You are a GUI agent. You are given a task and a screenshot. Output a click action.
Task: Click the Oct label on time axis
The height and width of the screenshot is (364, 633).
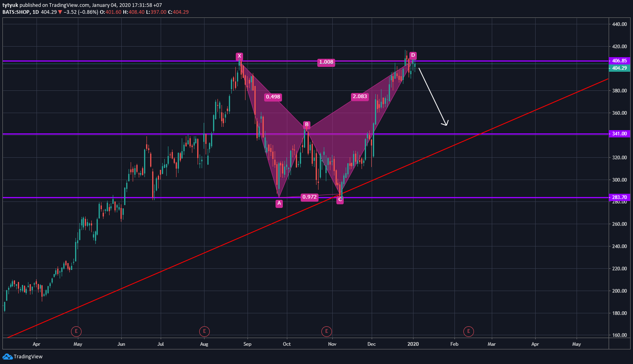click(287, 344)
